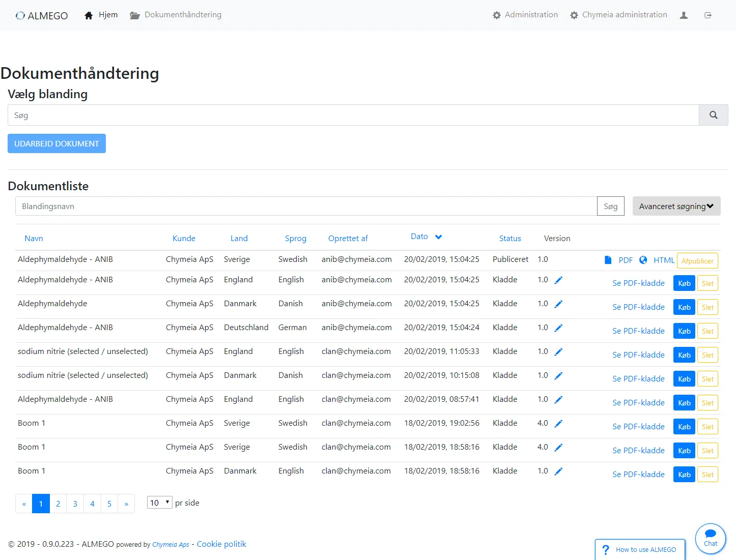The image size is (736, 560).
Task: Click Slet for England 15:04:25 row
Action: click(x=707, y=283)
